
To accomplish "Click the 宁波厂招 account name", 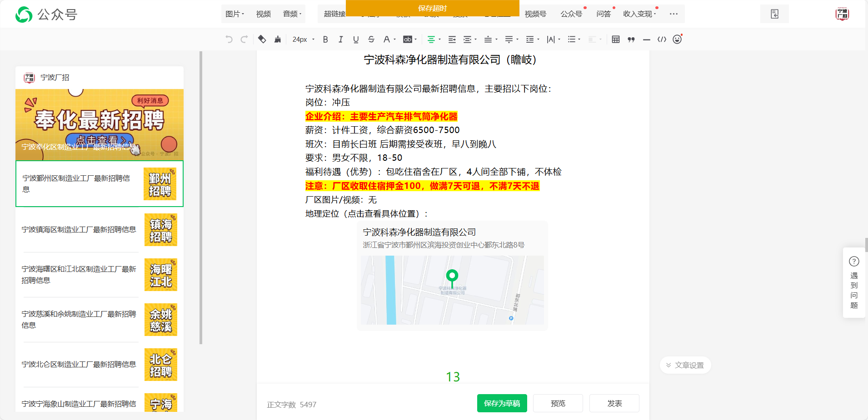I will (x=55, y=78).
